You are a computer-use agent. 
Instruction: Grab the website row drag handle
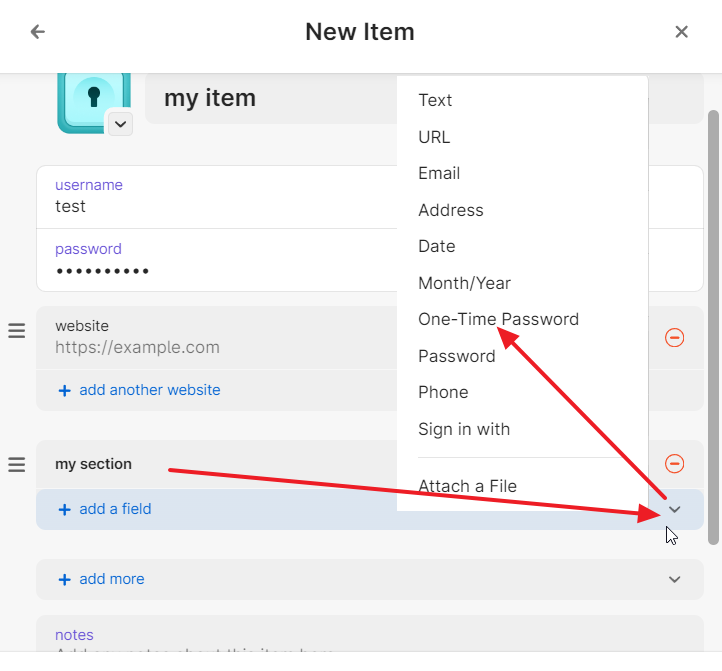[17, 331]
